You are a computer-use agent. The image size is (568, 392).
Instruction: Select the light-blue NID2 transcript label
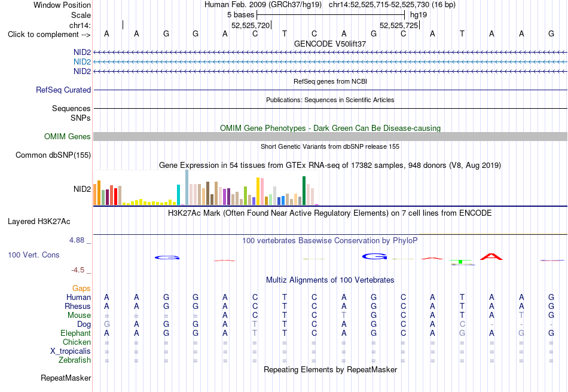pyautogui.click(x=83, y=62)
